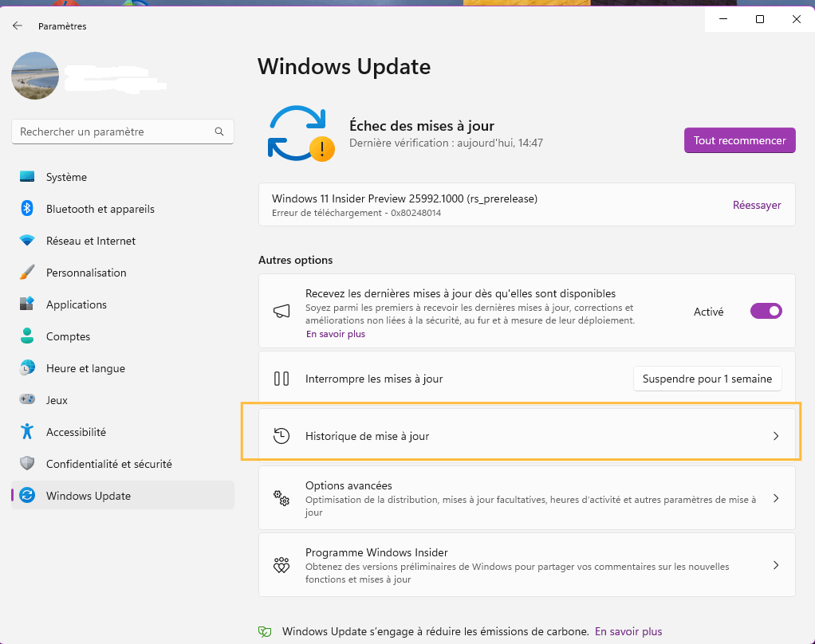Expand Historique de mise à jour chevron

coord(775,436)
